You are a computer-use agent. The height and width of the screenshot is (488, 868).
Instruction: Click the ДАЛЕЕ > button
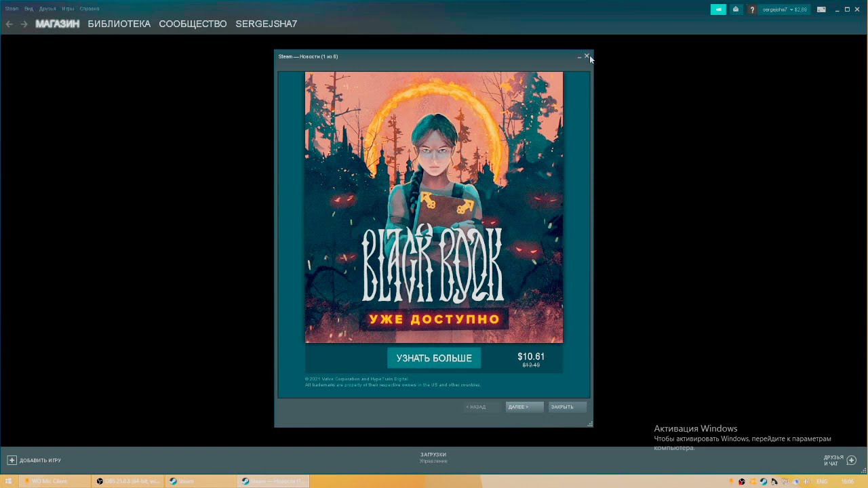[524, 407]
